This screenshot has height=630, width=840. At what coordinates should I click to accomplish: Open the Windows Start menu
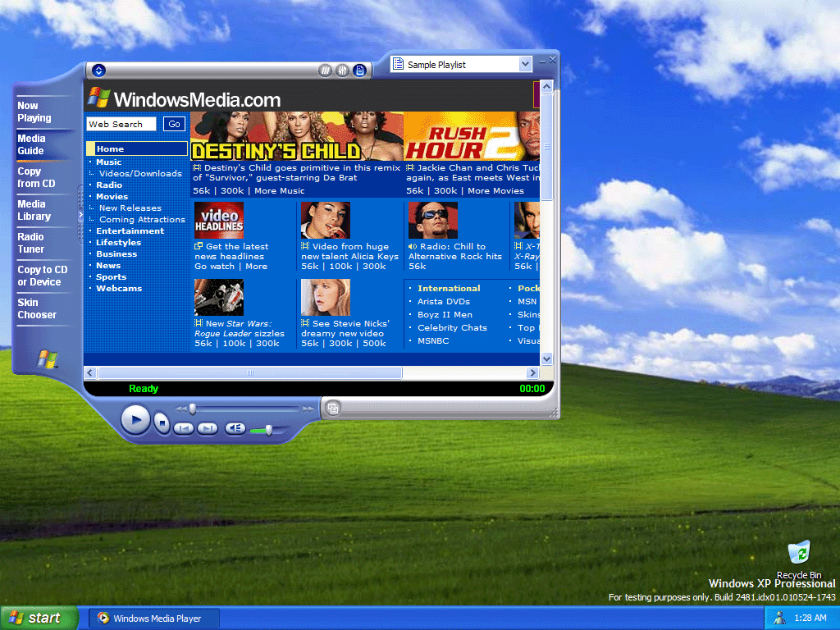click(x=39, y=619)
